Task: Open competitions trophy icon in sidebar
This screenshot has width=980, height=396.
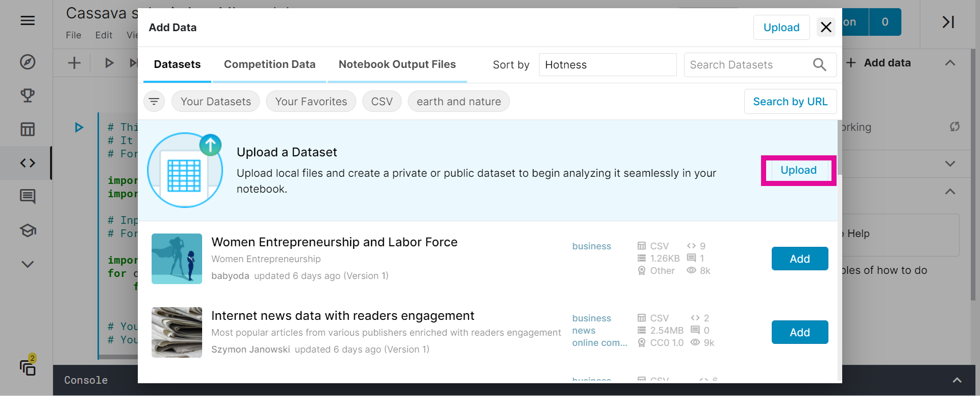Action: pos(28,96)
